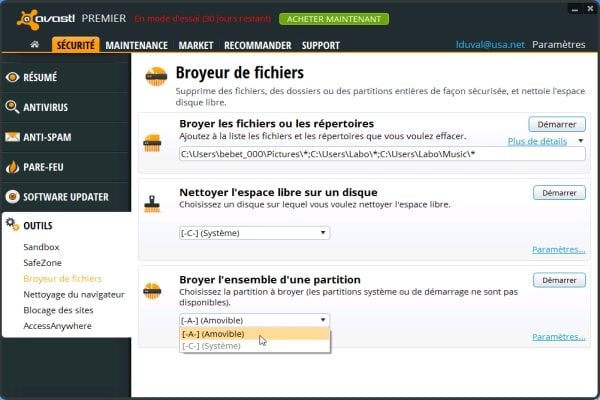Click the trial mode notice text

pyautogui.click(x=202, y=19)
